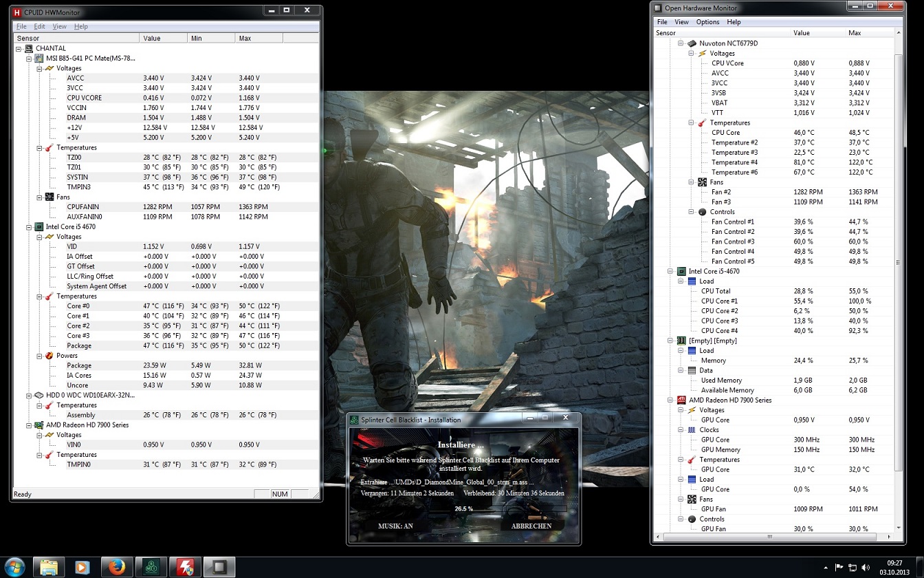
Task: Open the View menu in HWMonitor
Action: click(60, 26)
